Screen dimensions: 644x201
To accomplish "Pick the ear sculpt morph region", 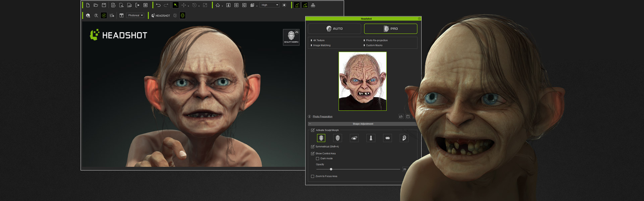I will pos(404,138).
